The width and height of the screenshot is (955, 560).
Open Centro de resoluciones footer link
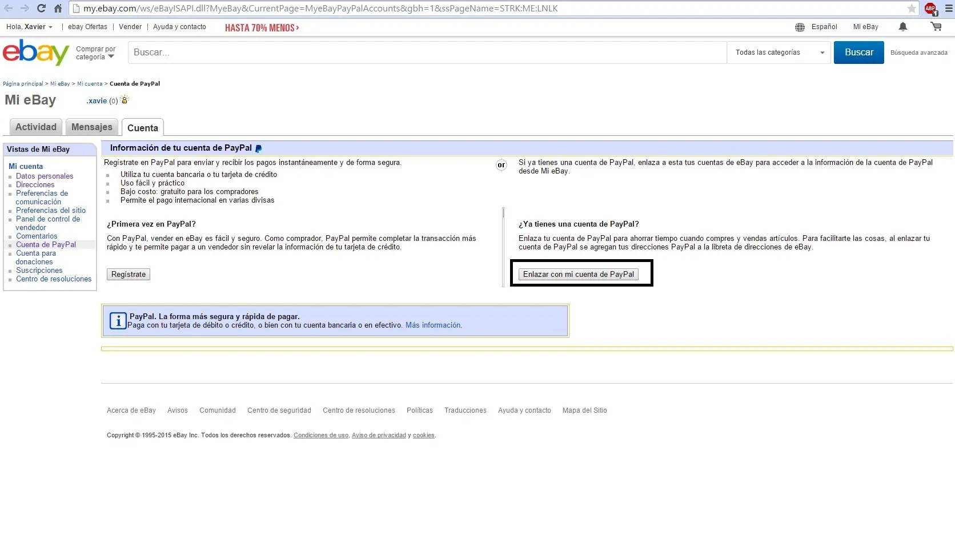pyautogui.click(x=359, y=410)
